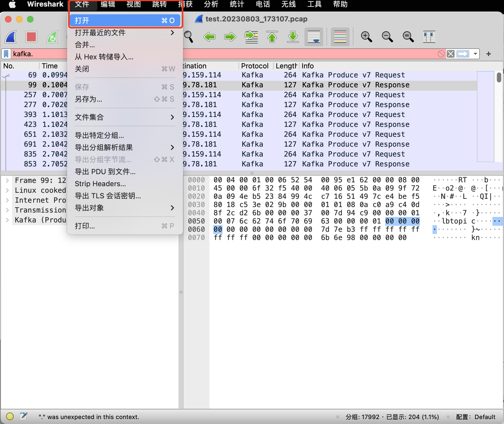Click the resize columns icon
This screenshot has width=504, height=424.
[429, 37]
